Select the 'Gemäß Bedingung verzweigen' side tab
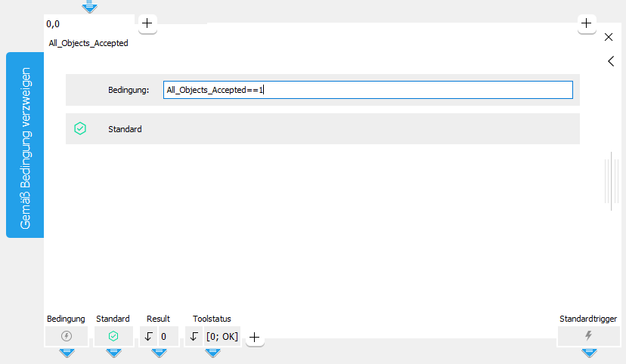 pos(25,145)
